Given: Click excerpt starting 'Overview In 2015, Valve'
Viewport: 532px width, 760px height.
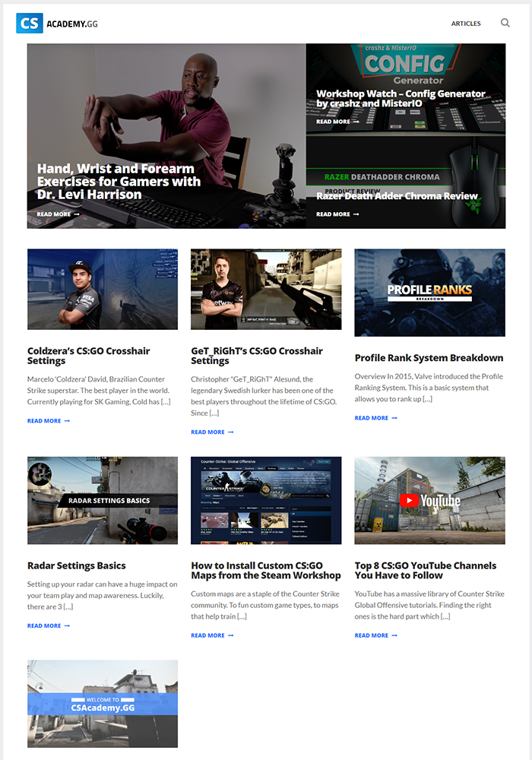Looking at the screenshot, I should pos(429,388).
